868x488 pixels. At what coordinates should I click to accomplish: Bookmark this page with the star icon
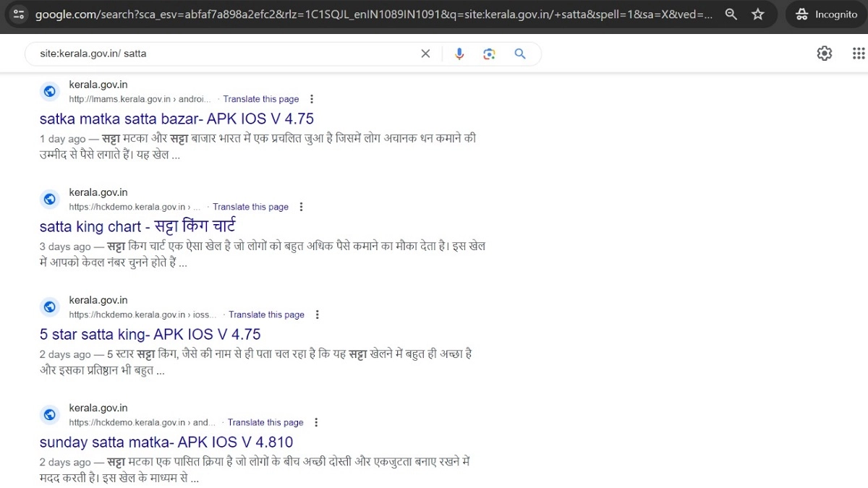pos(757,14)
